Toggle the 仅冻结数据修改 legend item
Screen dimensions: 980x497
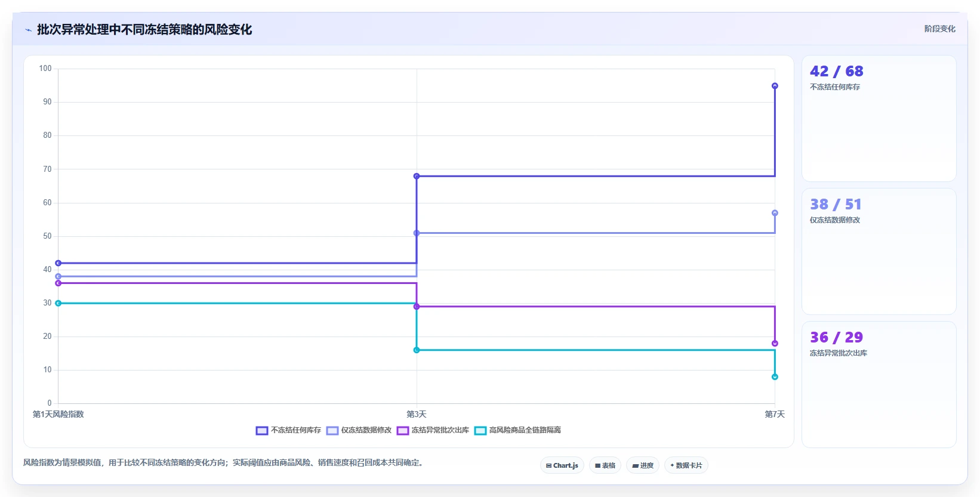tap(359, 430)
